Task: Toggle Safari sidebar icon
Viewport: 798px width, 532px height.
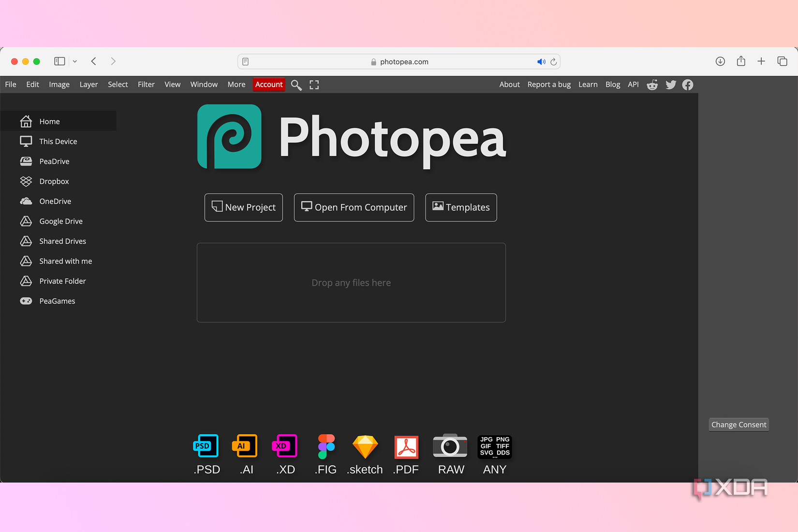Action: click(x=59, y=61)
